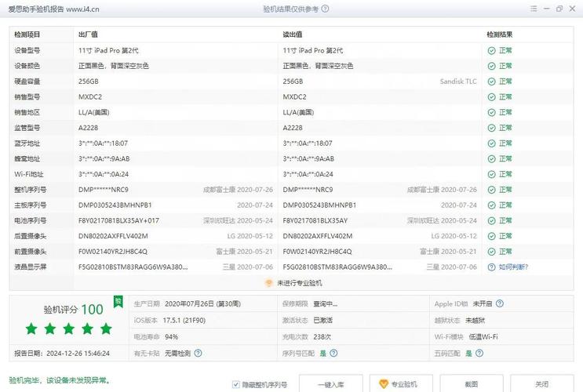
Task: Click the fifth green rating star
Action: click(x=107, y=328)
